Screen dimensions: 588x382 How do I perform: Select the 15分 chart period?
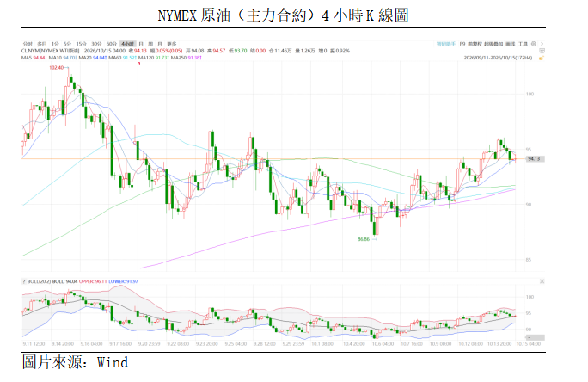81,44
